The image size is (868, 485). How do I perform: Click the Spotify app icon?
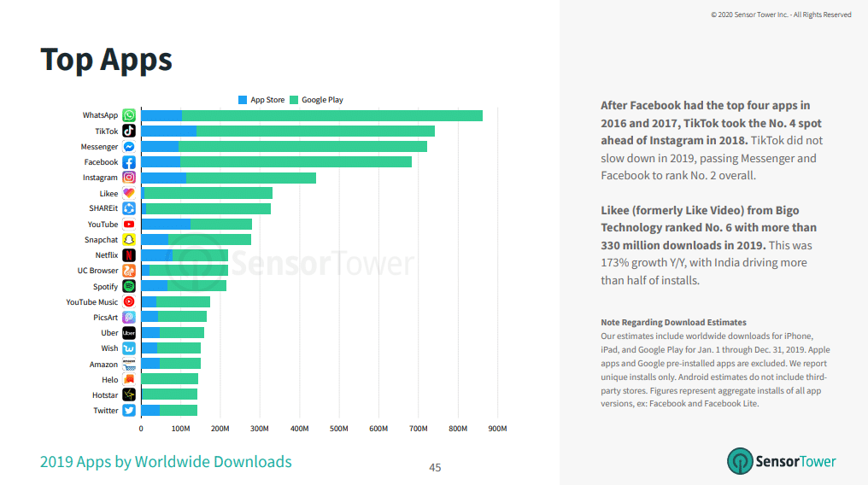tap(129, 286)
